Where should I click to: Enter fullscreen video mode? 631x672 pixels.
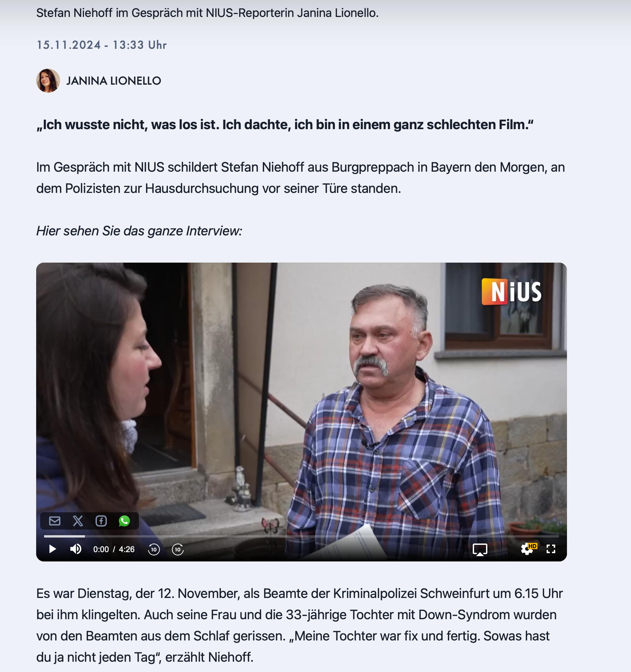(551, 549)
